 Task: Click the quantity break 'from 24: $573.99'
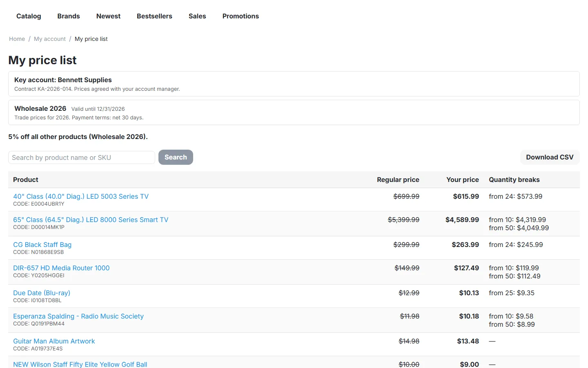pyautogui.click(x=516, y=196)
